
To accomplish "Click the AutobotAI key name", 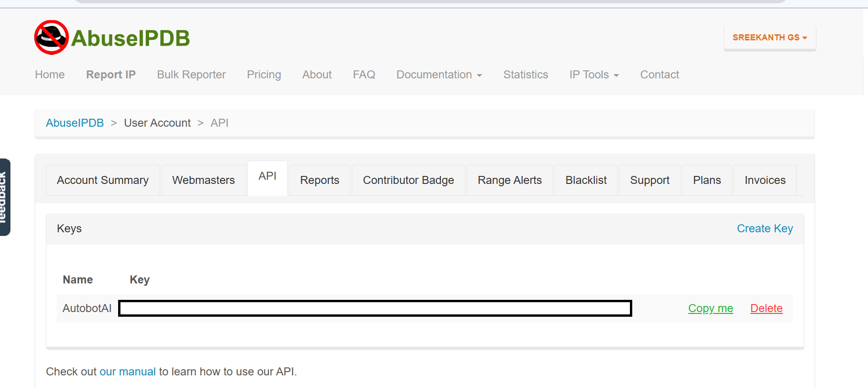I will point(87,308).
